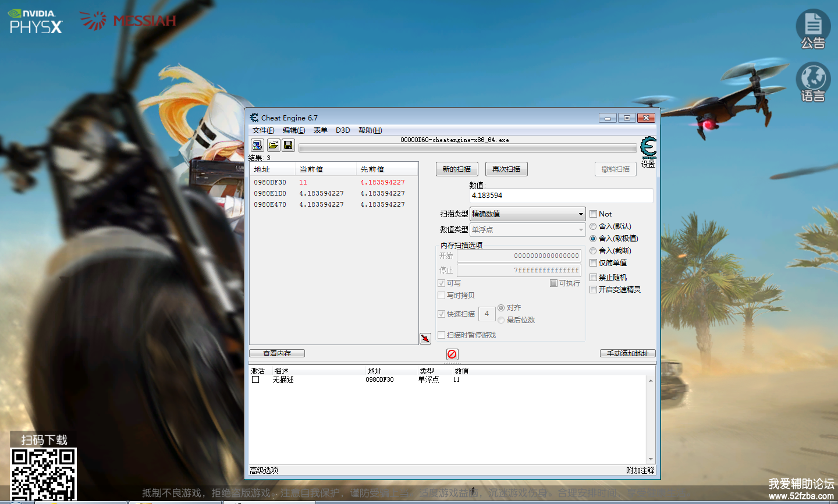Click address list scrollbar down arrow

(651, 459)
